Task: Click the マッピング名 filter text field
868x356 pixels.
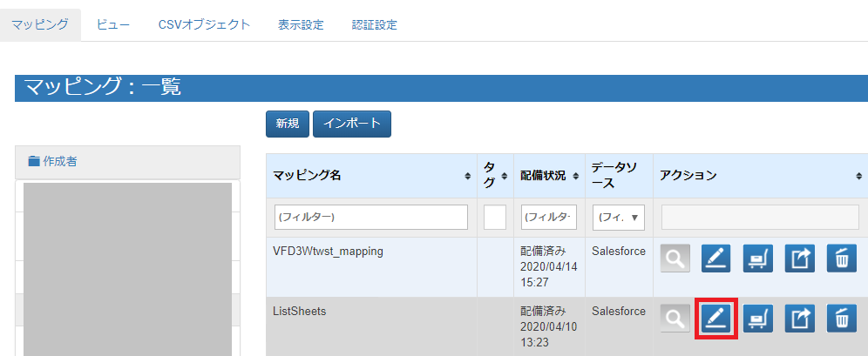Action: click(x=371, y=218)
